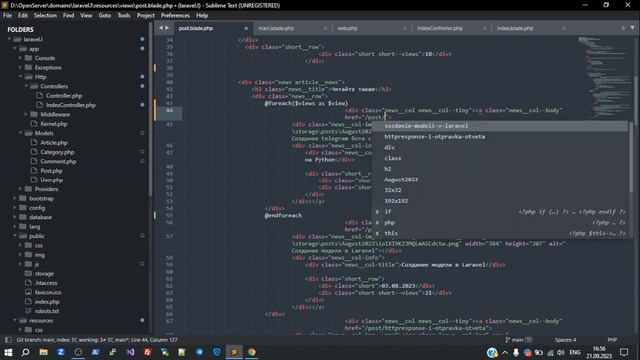
Task: Insert the 'if' php snippet suggestion
Action: click(x=500, y=211)
